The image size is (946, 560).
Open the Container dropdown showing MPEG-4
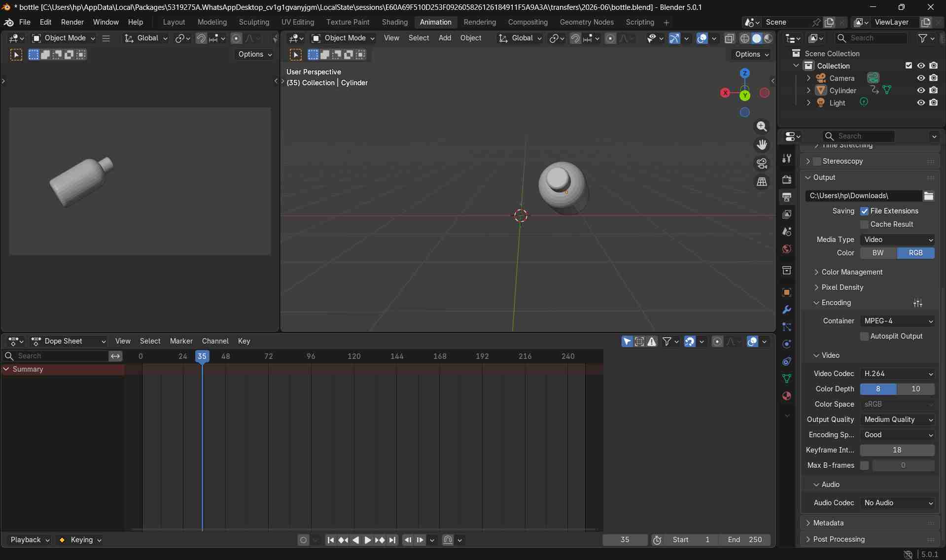(x=897, y=321)
